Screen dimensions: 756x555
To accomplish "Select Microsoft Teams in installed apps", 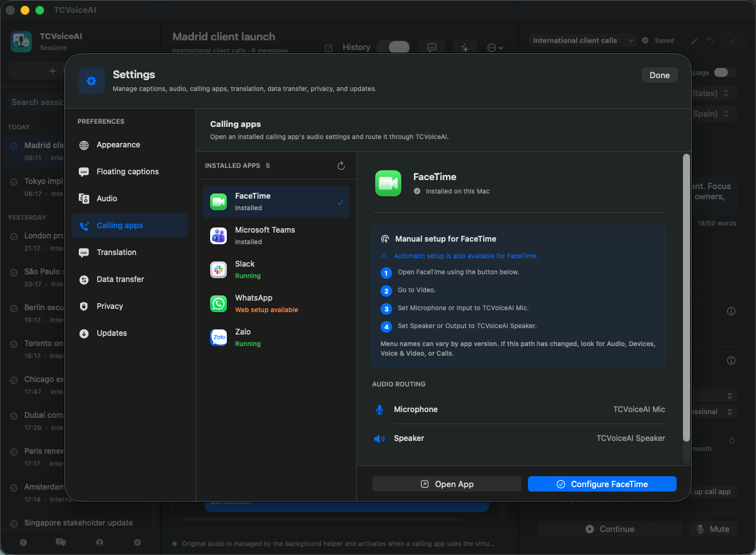I will pyautogui.click(x=275, y=236).
